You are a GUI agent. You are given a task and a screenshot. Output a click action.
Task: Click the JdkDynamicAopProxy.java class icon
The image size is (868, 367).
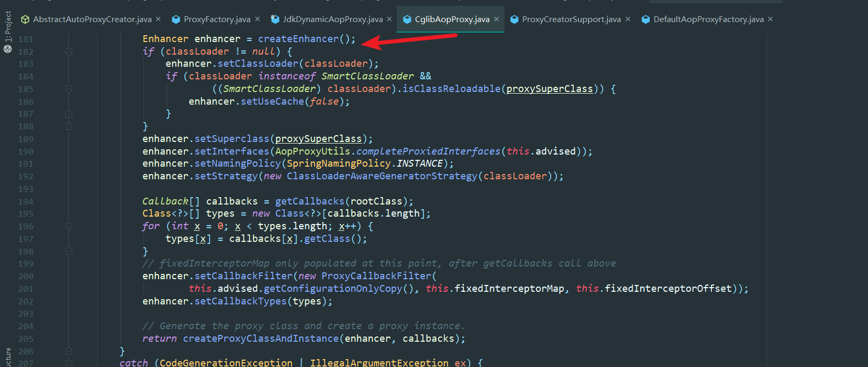point(275,19)
